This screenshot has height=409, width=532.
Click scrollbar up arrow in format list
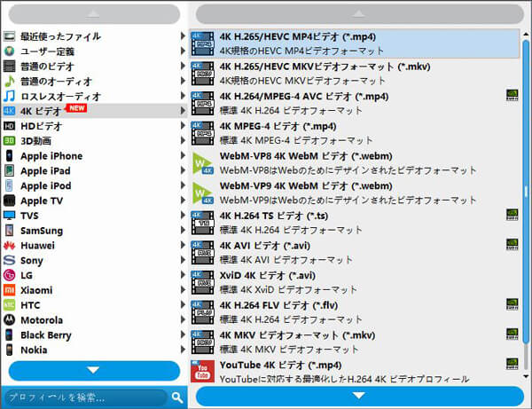point(526,34)
